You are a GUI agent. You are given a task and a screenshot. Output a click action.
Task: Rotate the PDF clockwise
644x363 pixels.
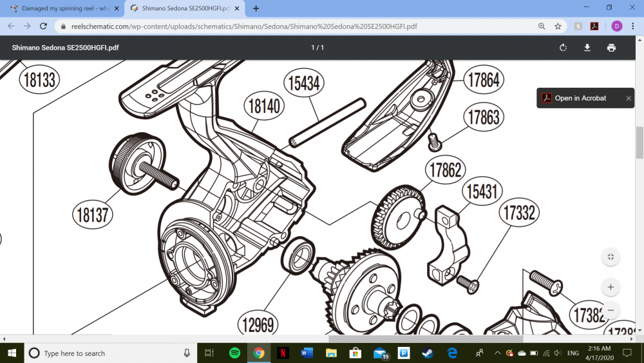tap(563, 48)
